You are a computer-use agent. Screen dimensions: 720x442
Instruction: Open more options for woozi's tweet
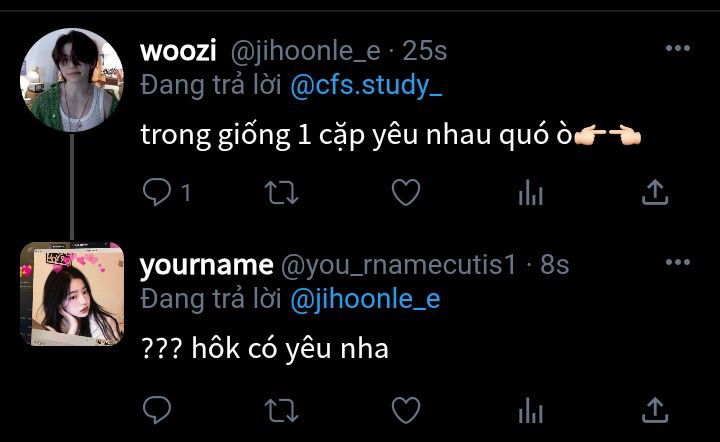[x=678, y=48]
